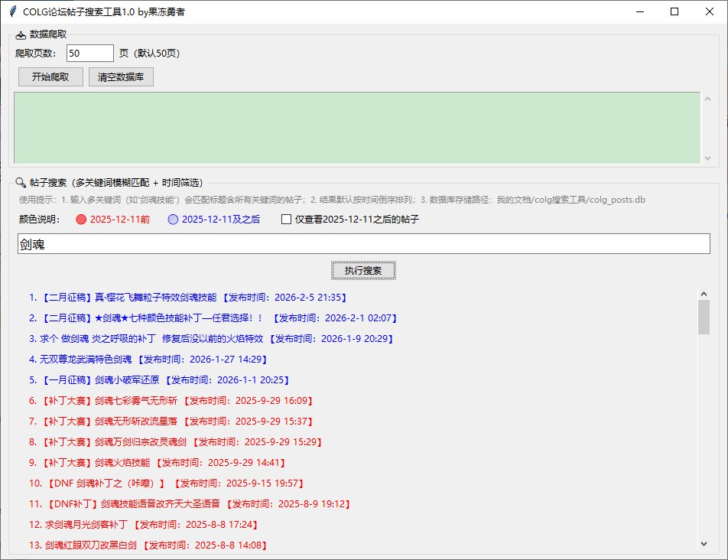Image resolution: width=728 pixels, height=560 pixels.
Task: Click the 执行搜索 button
Action: [363, 270]
